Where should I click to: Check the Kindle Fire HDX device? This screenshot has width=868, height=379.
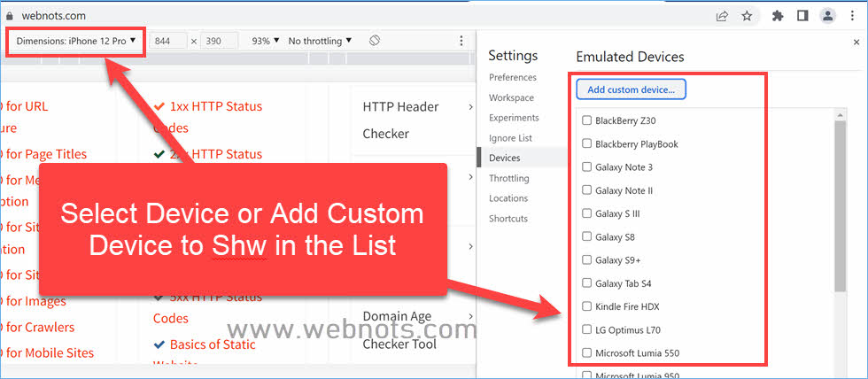[x=586, y=306]
